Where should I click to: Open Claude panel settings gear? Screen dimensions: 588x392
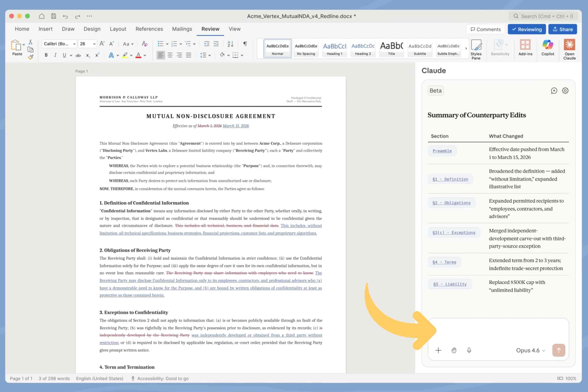pos(565,90)
